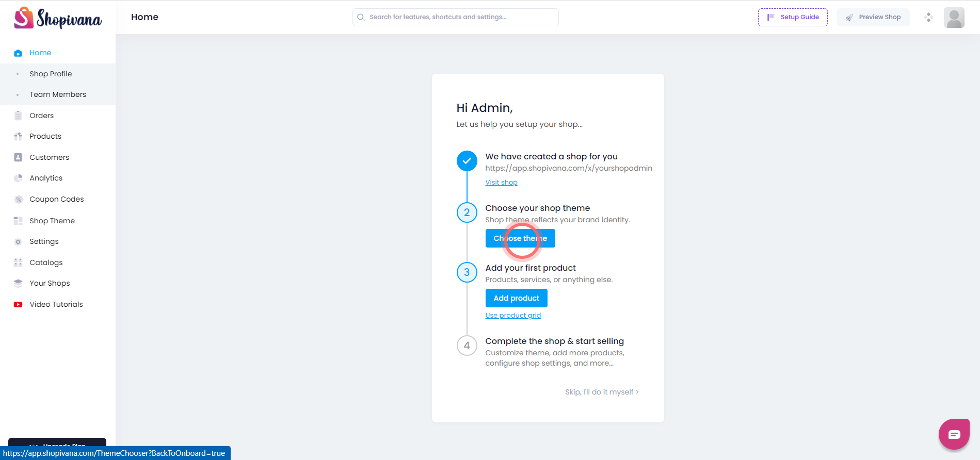Click the rocket icon in Preview Shop
Image resolution: width=980 pixels, height=460 pixels.
(x=849, y=18)
